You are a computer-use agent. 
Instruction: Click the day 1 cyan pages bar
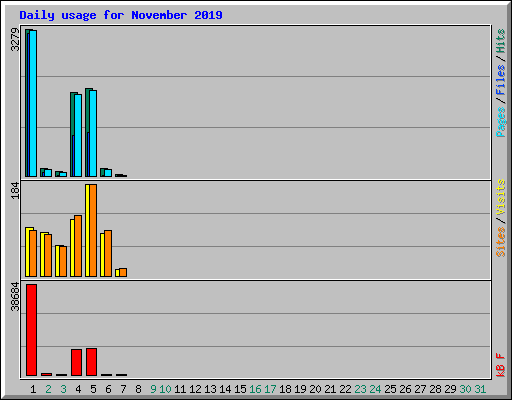(x=33, y=103)
